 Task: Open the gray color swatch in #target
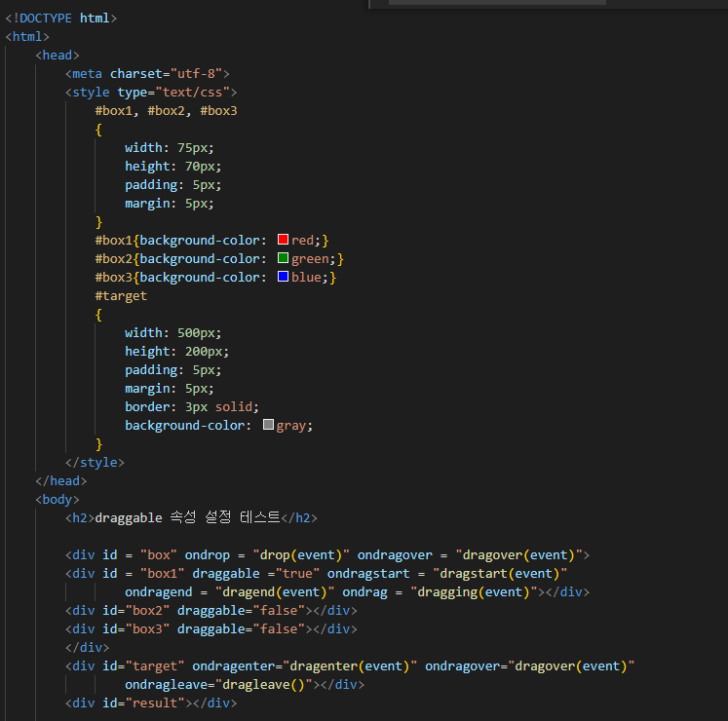pyautogui.click(x=268, y=425)
